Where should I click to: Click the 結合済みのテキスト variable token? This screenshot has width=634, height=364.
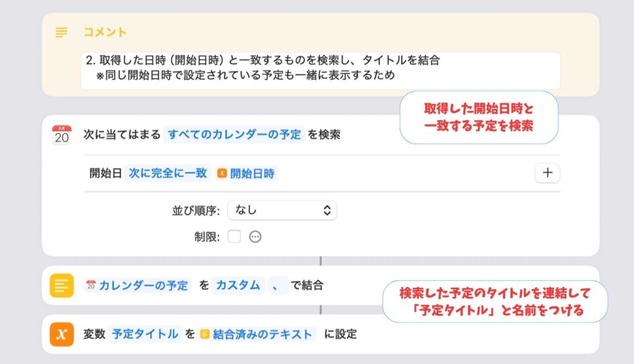click(x=257, y=334)
